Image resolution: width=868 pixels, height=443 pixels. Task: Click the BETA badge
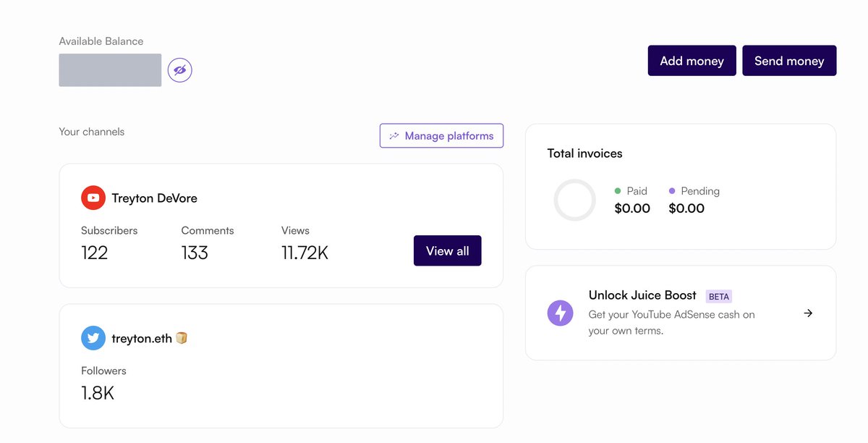click(x=719, y=297)
